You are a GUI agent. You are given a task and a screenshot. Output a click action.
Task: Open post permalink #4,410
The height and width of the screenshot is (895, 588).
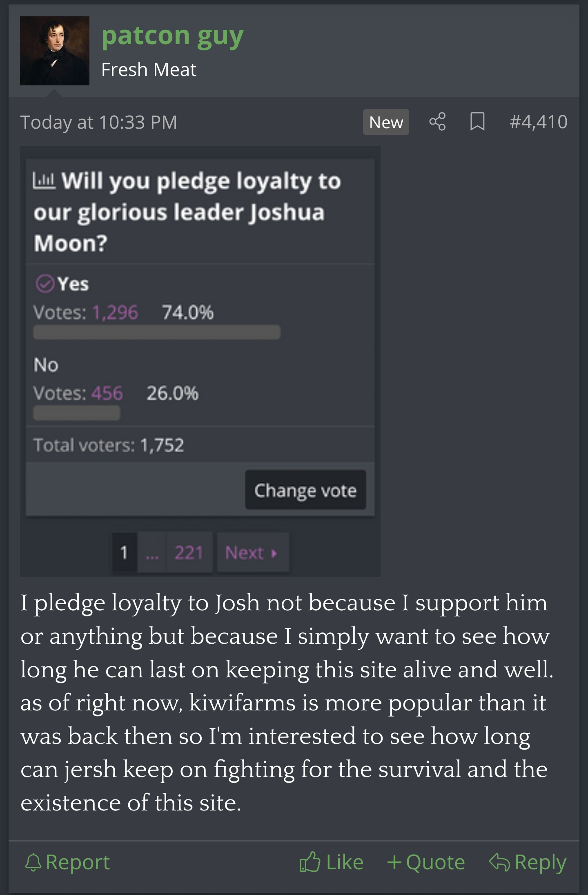538,122
